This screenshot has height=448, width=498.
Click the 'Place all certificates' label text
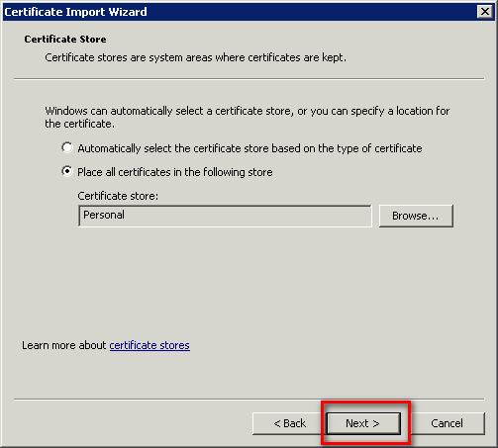pyautogui.click(x=175, y=172)
